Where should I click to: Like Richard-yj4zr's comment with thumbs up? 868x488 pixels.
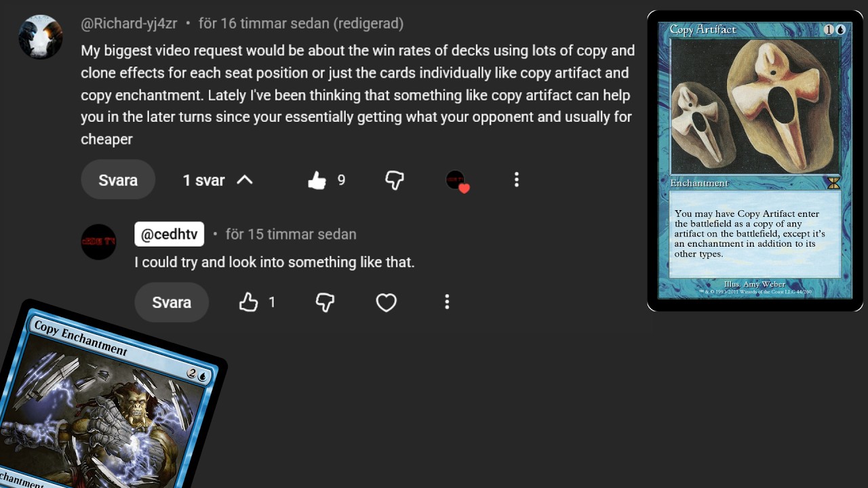pyautogui.click(x=317, y=180)
